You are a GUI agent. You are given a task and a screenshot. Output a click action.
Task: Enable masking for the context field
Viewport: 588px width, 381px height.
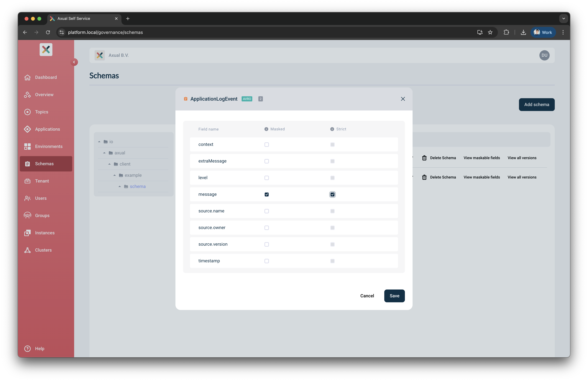click(x=266, y=145)
